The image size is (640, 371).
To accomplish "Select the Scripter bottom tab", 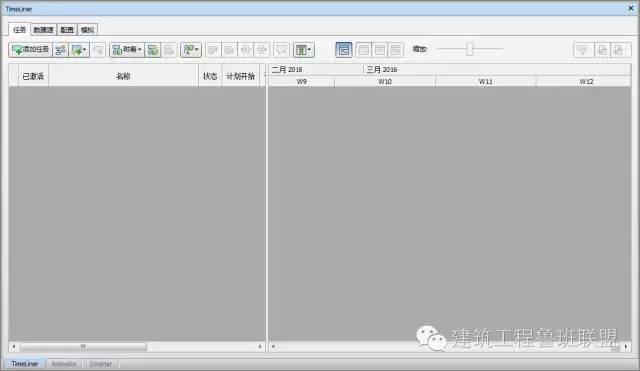I will click(x=100, y=363).
